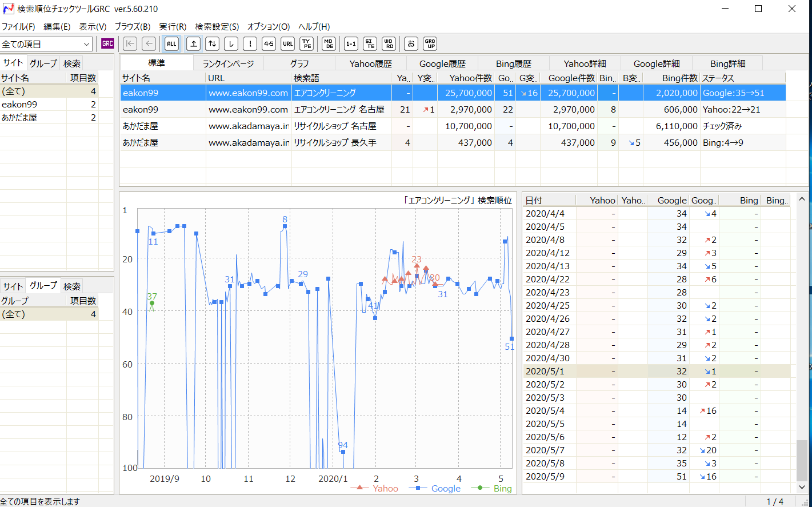This screenshot has height=507, width=812.
Task: Toggle the up-down arrows rank-change filter
Action: coord(212,43)
